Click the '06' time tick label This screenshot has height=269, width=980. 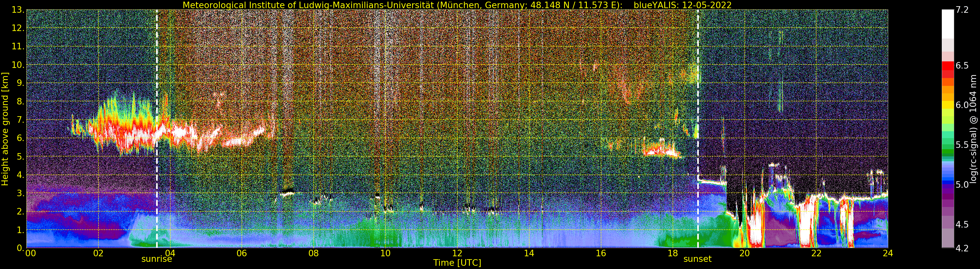242,253
